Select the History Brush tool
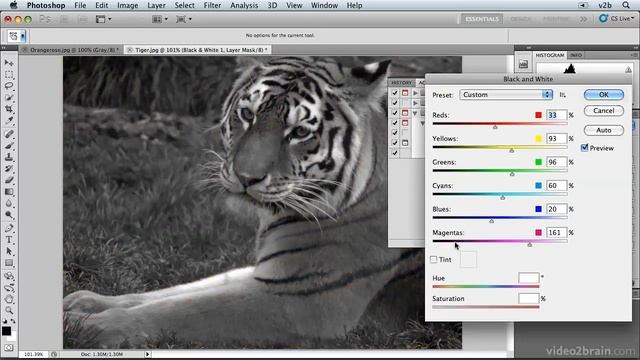The height and width of the screenshot is (360, 640). (x=9, y=168)
